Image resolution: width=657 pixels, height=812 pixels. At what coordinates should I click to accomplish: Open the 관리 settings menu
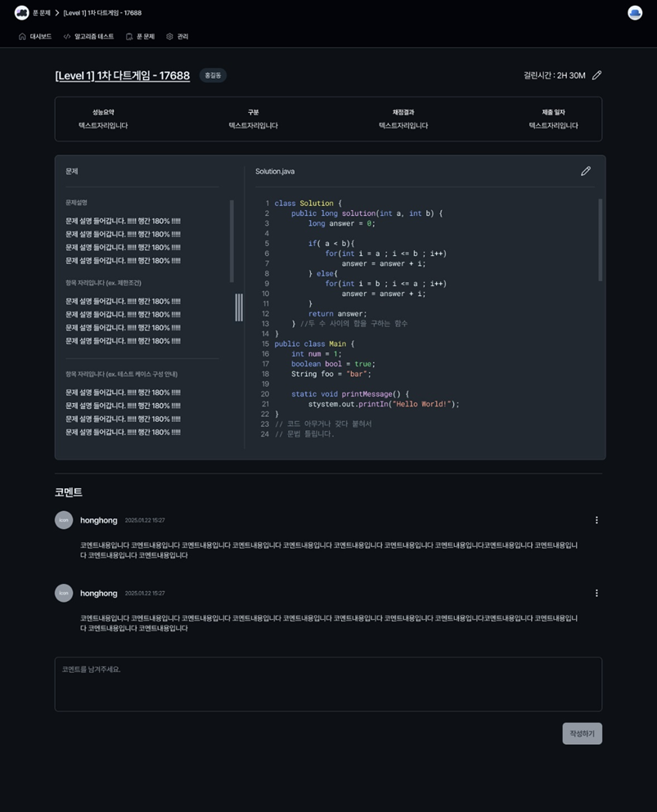click(x=178, y=37)
